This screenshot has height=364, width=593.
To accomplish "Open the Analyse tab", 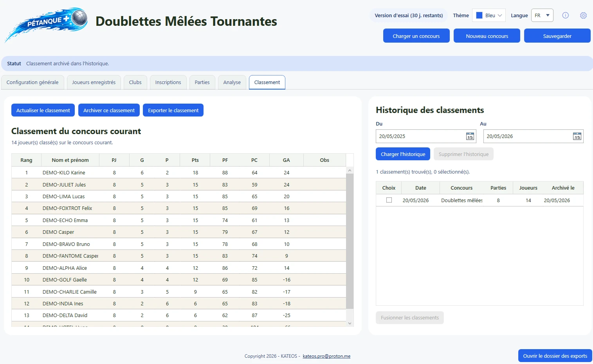I will pyautogui.click(x=232, y=82).
